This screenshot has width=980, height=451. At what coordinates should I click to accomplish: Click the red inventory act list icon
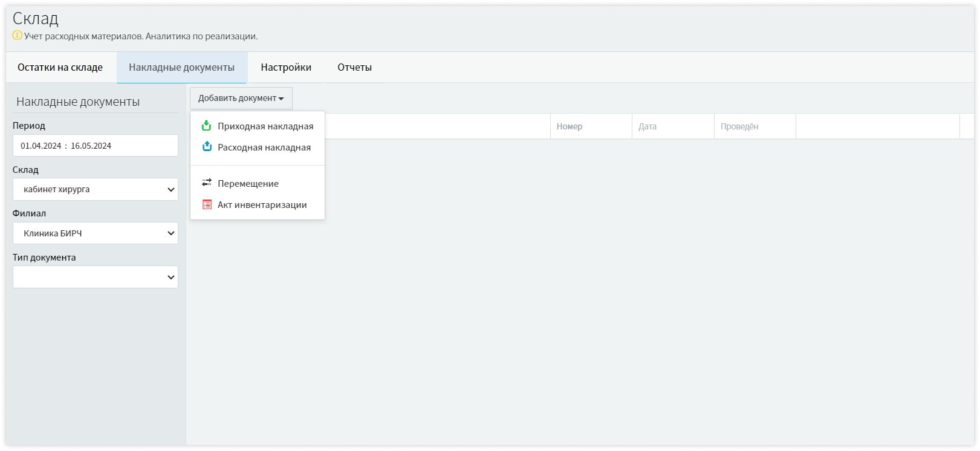point(207,205)
